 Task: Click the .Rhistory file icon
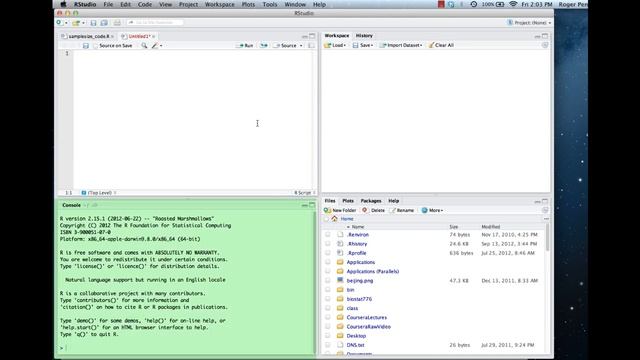click(340, 244)
